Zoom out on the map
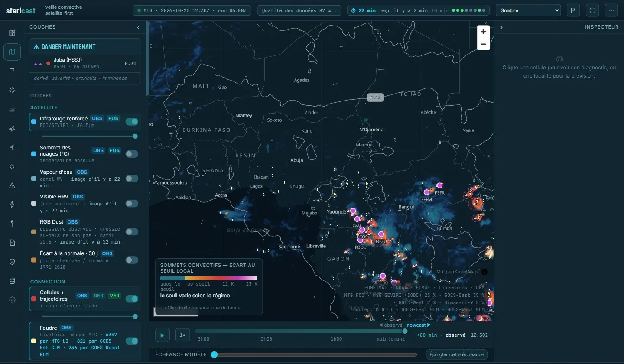This screenshot has height=364, width=624. 484,44
